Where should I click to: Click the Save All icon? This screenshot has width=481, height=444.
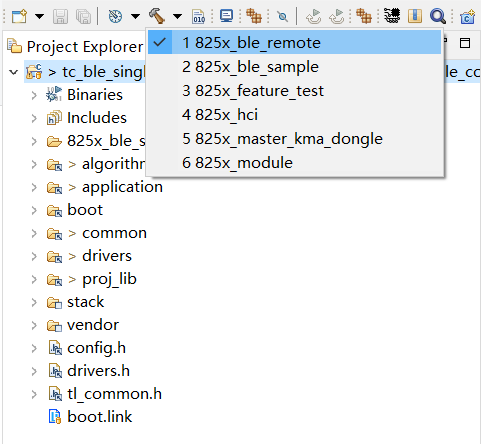83,16
